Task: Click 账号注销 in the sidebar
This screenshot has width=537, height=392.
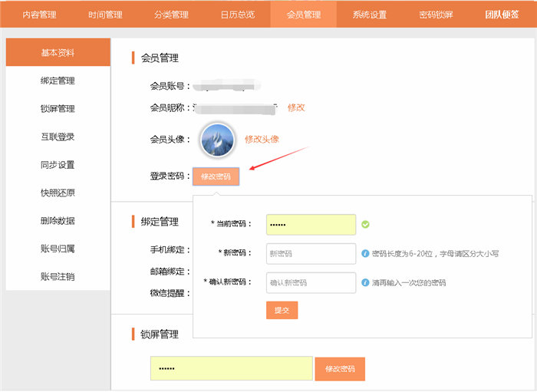Action: click(58, 276)
